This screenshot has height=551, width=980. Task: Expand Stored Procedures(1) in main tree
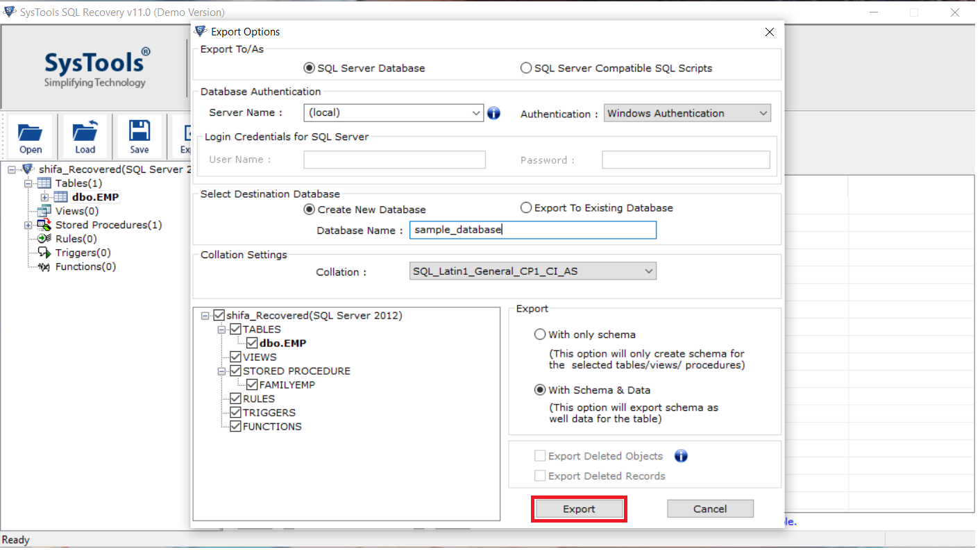click(28, 225)
